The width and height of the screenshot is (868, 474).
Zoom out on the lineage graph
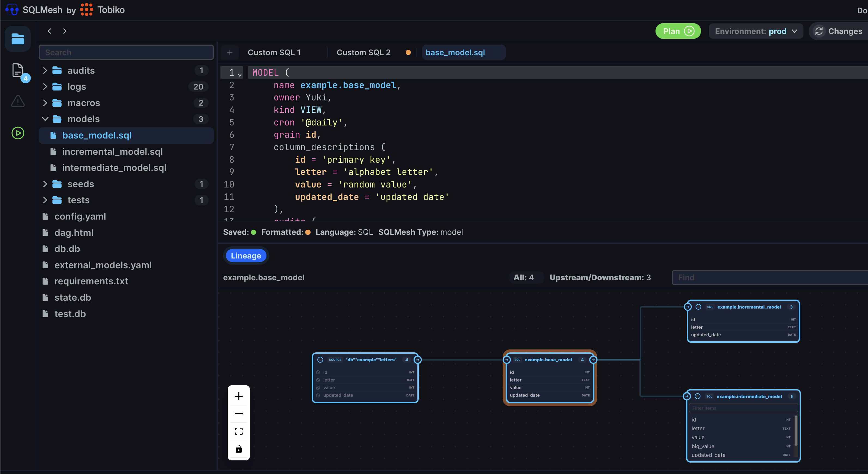239,413
